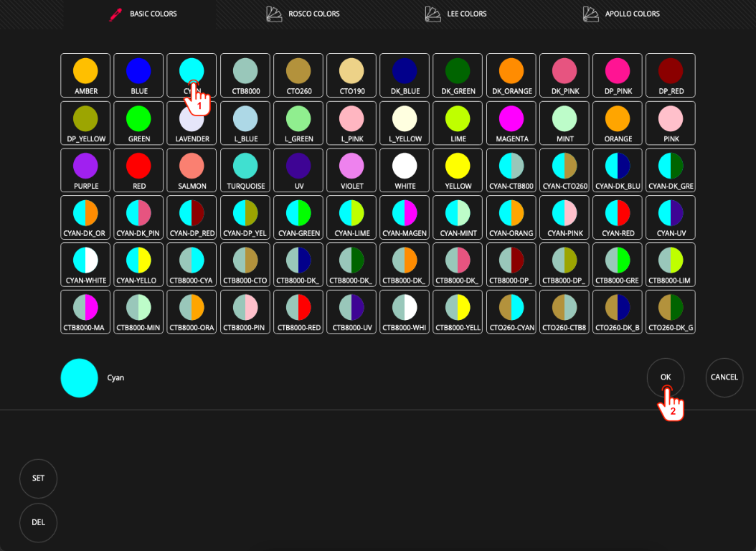Viewport: 756px width, 551px height.
Task: Pick the UV color swatch
Action: [x=298, y=170]
